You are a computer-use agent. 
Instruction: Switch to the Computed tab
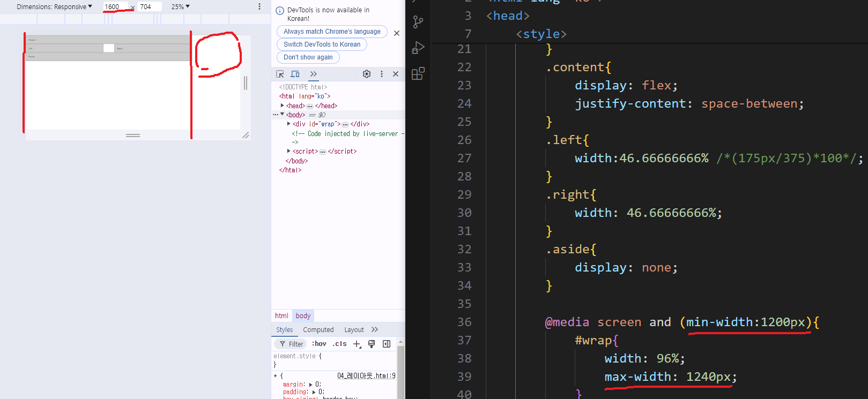coord(318,330)
